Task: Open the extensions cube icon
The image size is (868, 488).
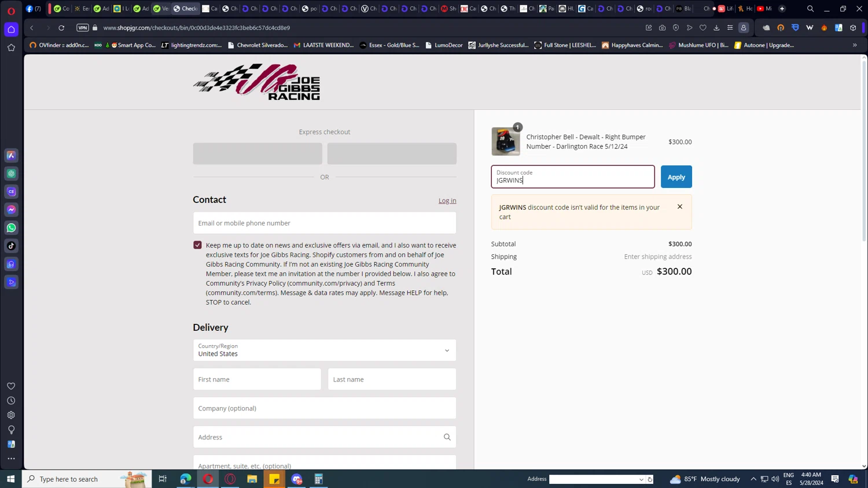Action: [853, 28]
